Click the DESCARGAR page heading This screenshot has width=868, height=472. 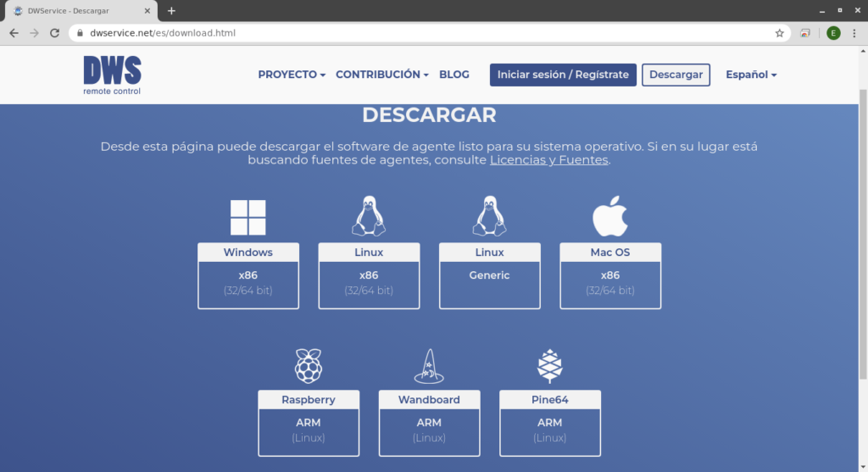(429, 115)
